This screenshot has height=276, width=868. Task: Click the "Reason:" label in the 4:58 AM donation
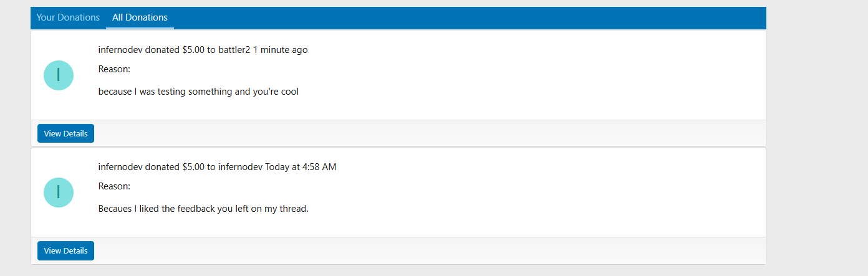114,186
